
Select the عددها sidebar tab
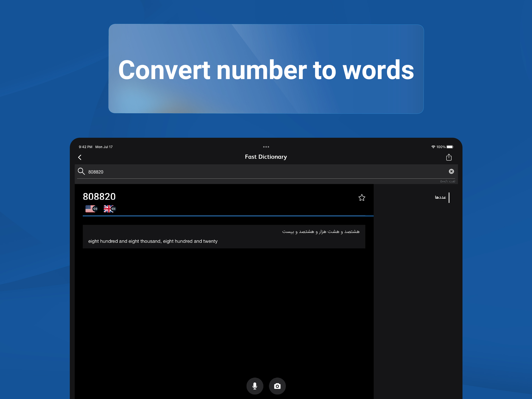(440, 197)
